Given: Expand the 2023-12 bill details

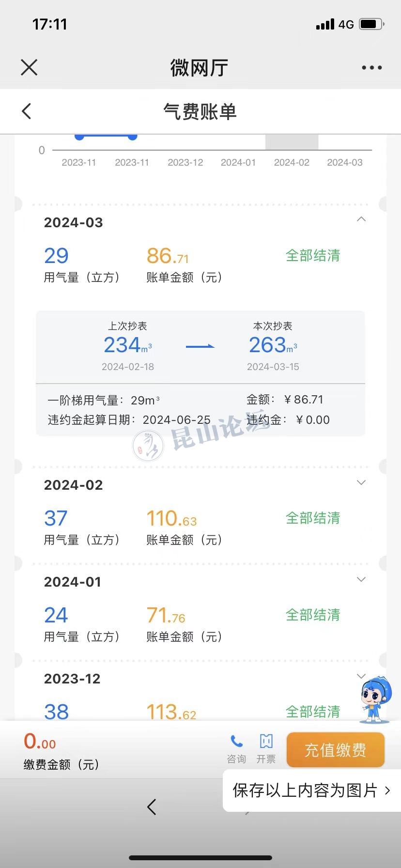Looking at the screenshot, I should (x=361, y=676).
